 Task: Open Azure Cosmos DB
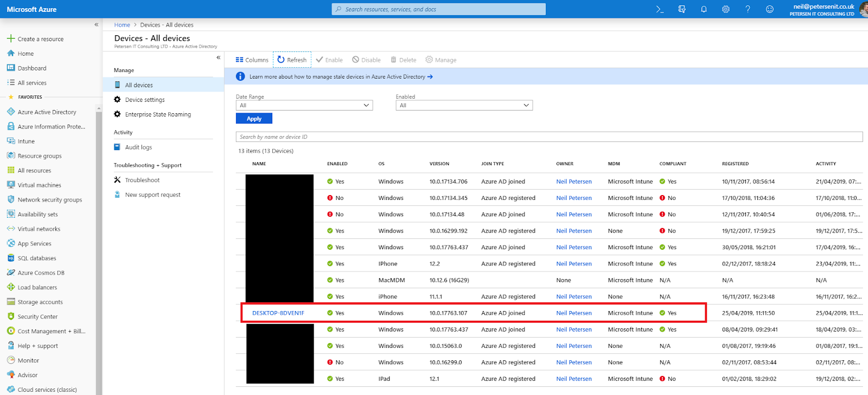(x=36, y=273)
